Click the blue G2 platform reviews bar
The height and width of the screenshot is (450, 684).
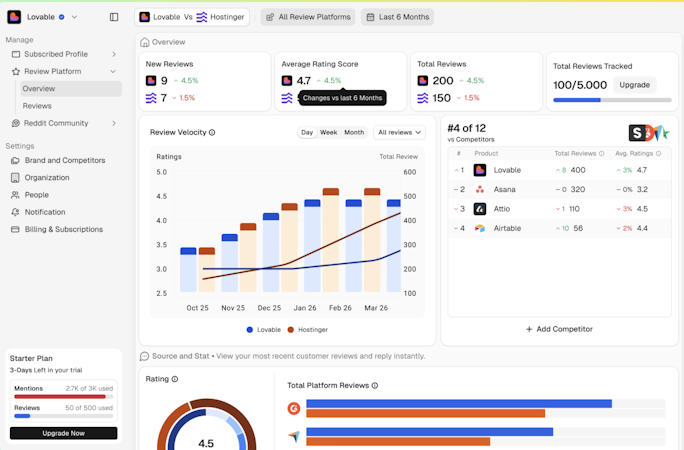pyautogui.click(x=459, y=404)
